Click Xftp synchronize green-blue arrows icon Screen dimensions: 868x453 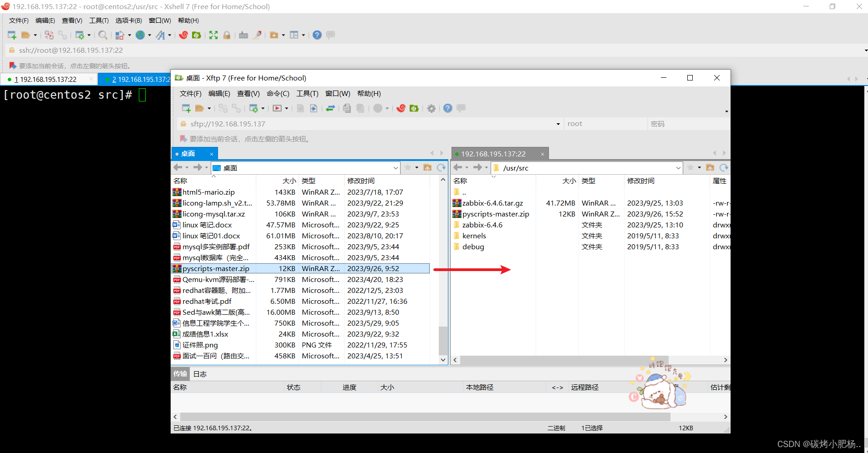click(x=330, y=108)
